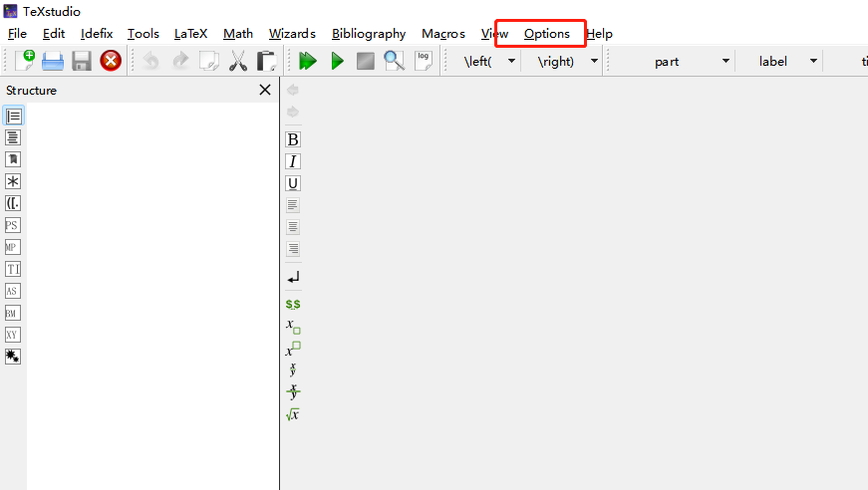The image size is (868, 490).
Task: Insert part sectioning command
Action: click(x=667, y=61)
